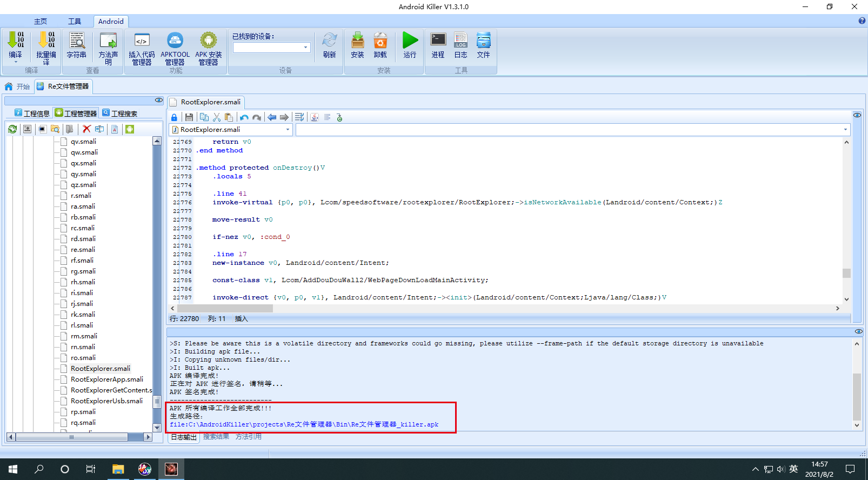This screenshot has width=868, height=480.
Task: Click the copy icon in editor toolbar
Action: (204, 117)
